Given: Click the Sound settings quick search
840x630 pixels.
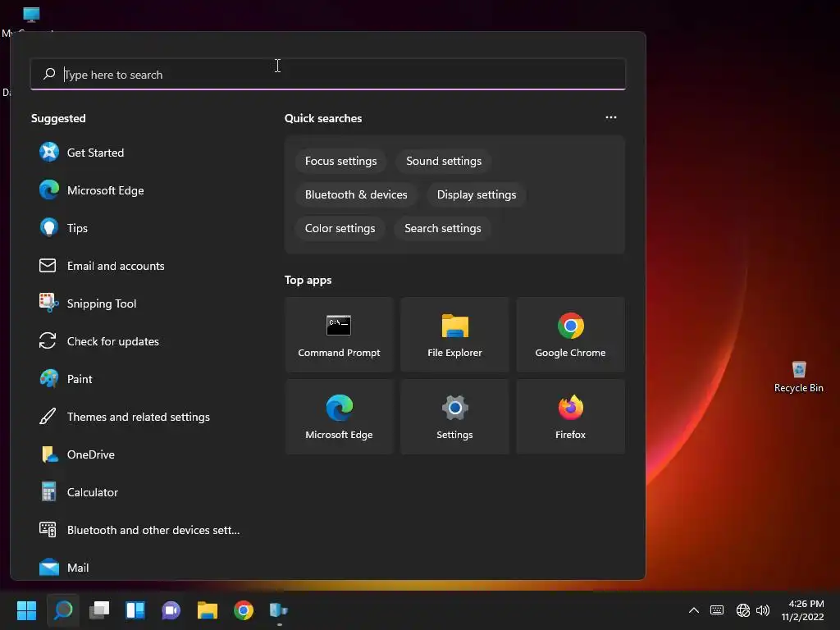Looking at the screenshot, I should click(444, 162).
